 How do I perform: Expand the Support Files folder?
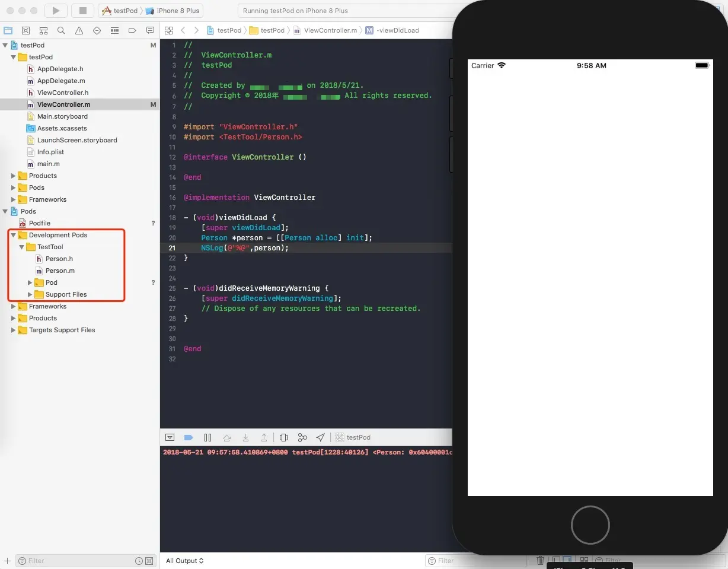(30, 294)
